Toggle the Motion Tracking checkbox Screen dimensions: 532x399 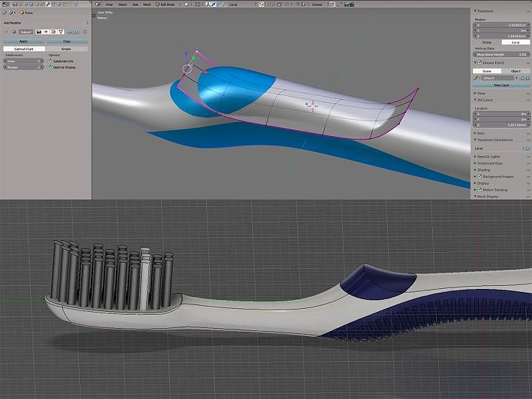(480, 190)
